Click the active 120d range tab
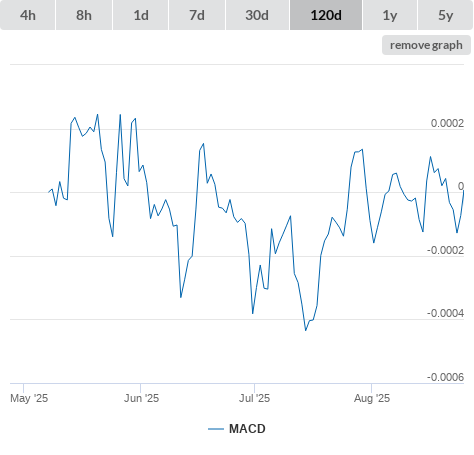Viewport: 474px width, 455px height. click(326, 15)
